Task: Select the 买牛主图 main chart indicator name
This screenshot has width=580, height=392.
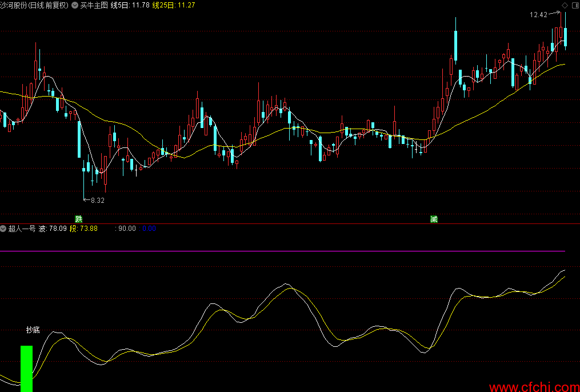Action: click(x=94, y=5)
